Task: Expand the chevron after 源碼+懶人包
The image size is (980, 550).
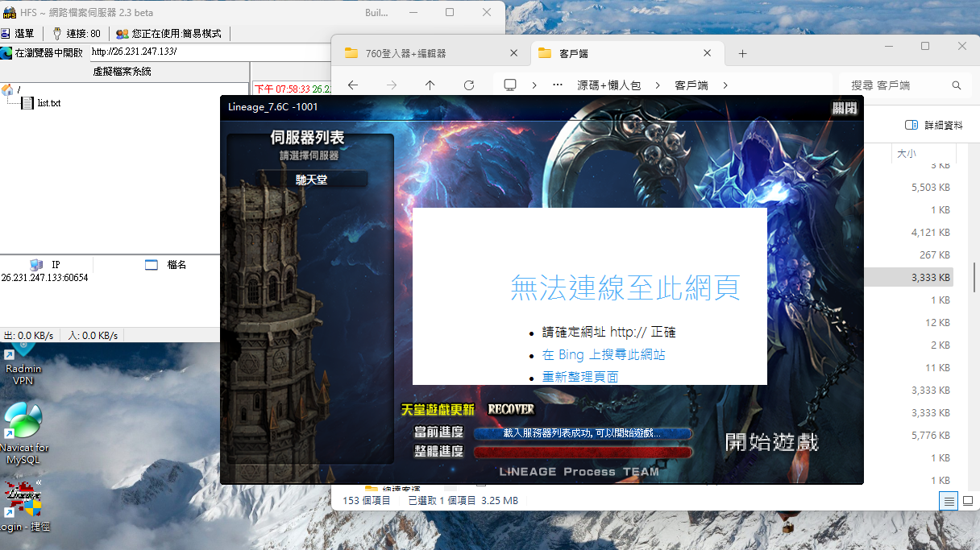Action: click(658, 85)
